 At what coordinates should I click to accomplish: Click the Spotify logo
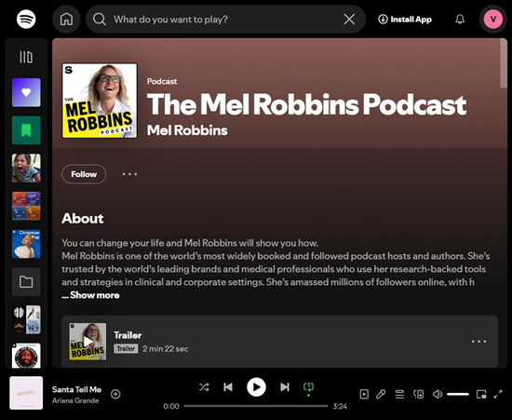[26, 20]
